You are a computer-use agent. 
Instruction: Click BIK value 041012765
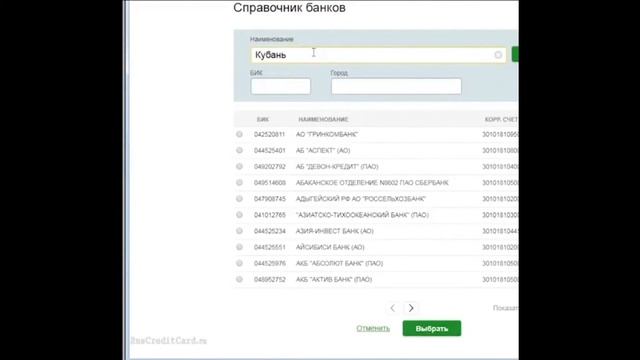[x=269, y=215]
